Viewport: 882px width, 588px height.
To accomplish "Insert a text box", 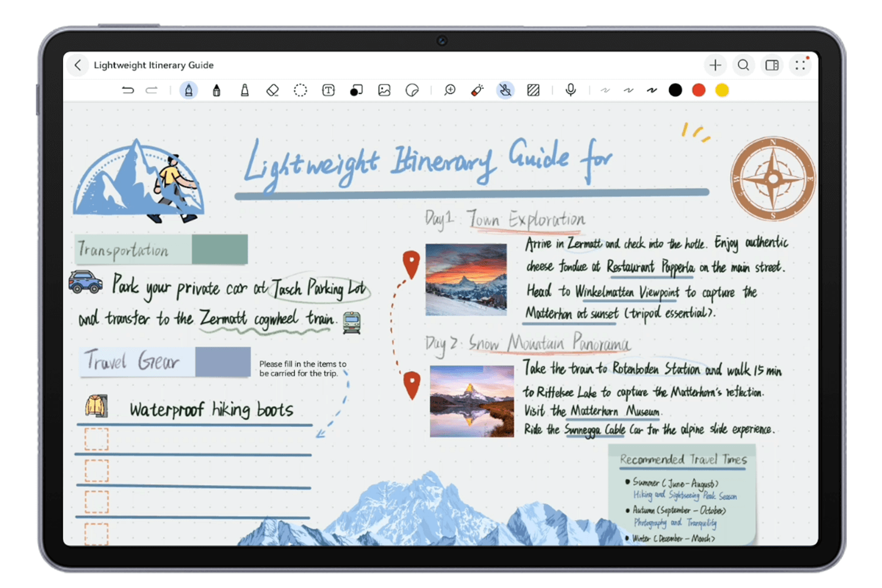I will click(328, 91).
